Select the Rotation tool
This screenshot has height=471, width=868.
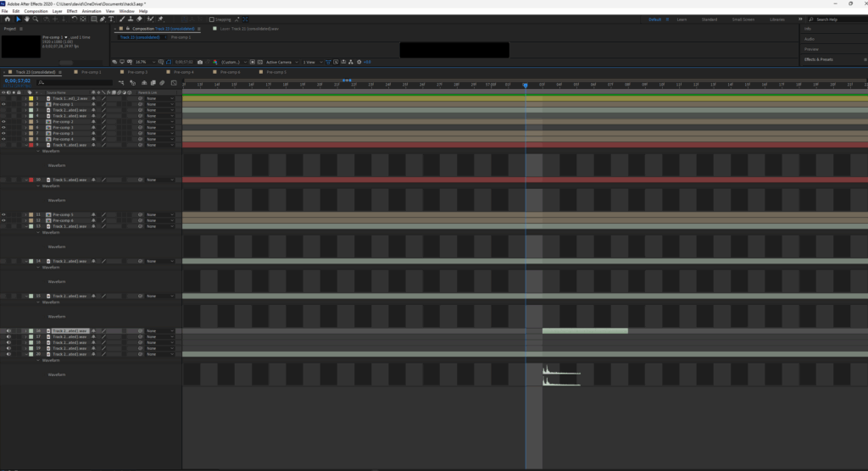point(75,19)
